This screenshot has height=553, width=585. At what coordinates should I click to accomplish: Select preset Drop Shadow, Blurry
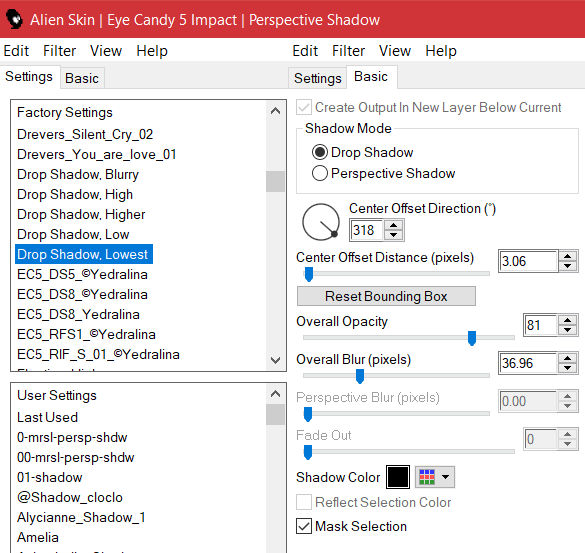click(78, 174)
